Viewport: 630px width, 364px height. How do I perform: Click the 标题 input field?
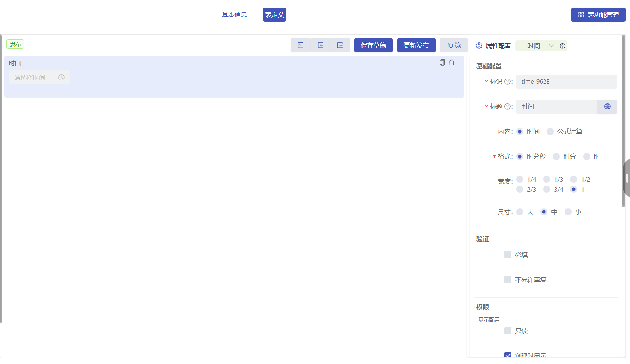(x=557, y=107)
